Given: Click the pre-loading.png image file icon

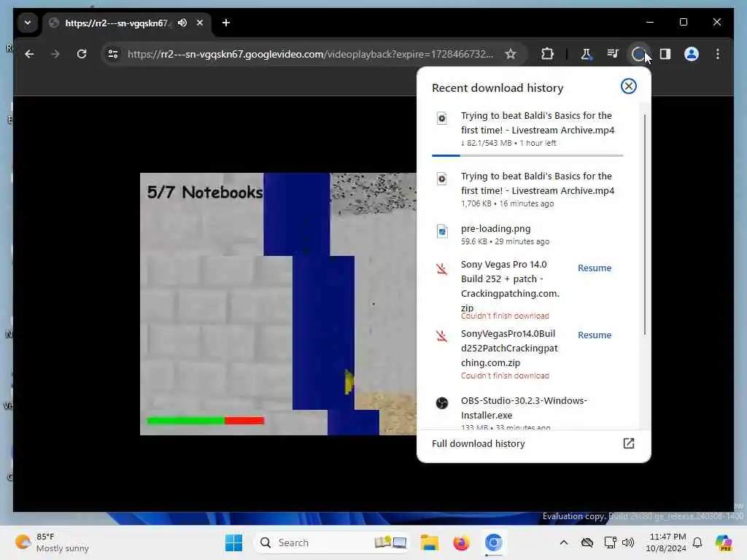Looking at the screenshot, I should point(442,231).
